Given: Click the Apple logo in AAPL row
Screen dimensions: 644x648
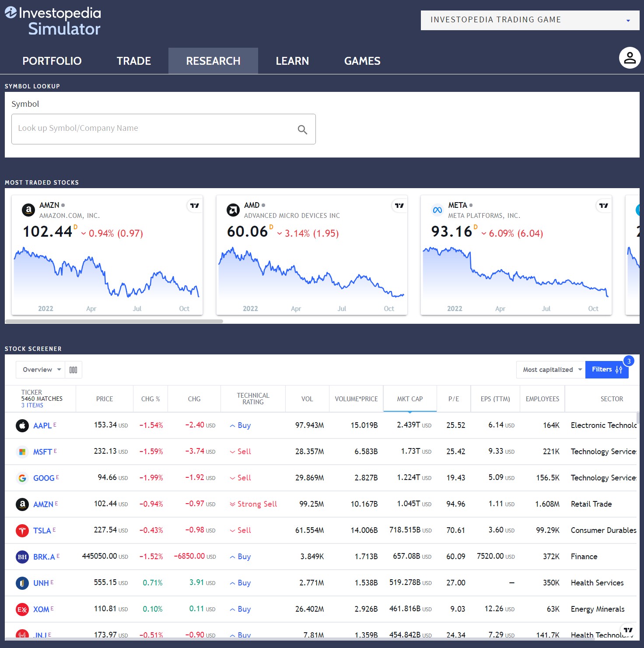Looking at the screenshot, I should (22, 425).
